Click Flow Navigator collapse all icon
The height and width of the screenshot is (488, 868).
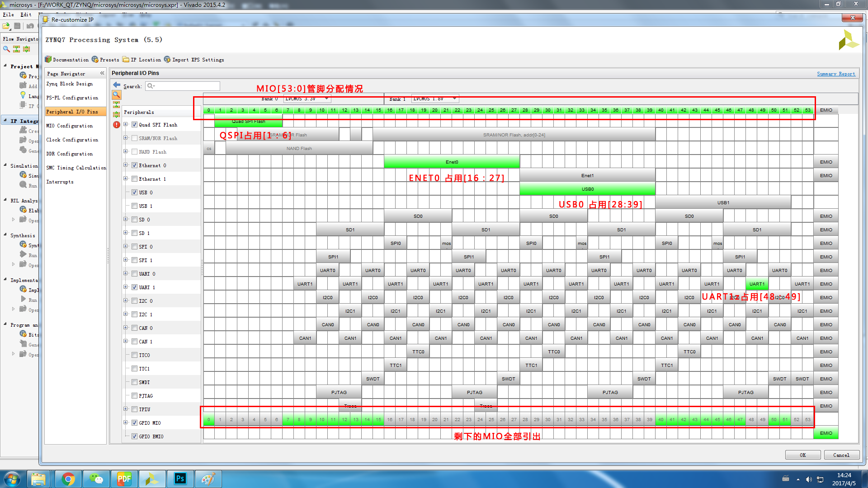coord(16,49)
